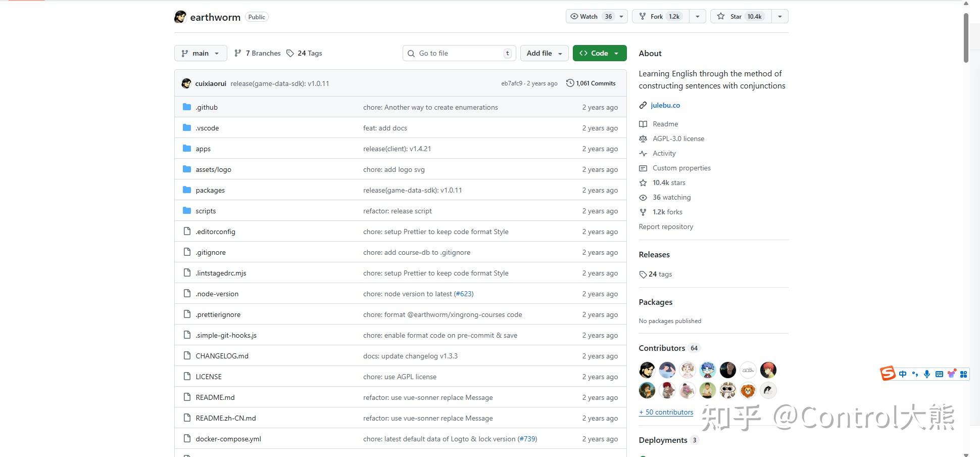Click the docker-compose.yml file icon
This screenshot has width=980, height=457.
187,438
